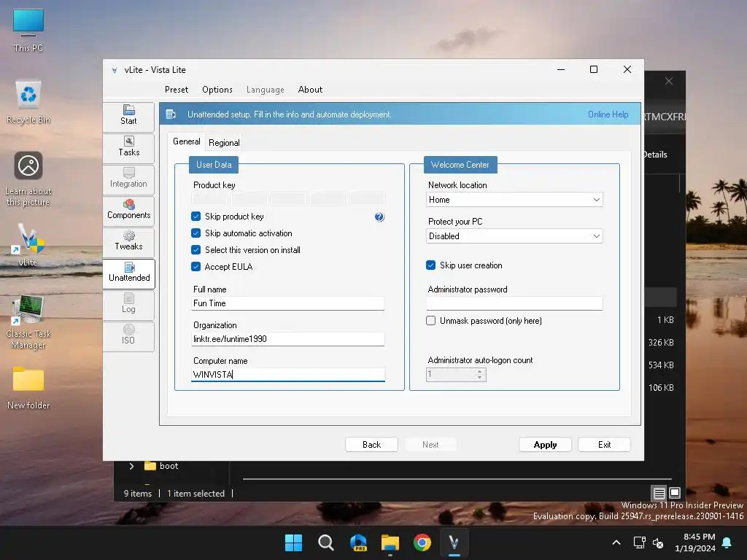The image size is (747, 560).
Task: Uncheck Skip product key
Action: coord(196,216)
